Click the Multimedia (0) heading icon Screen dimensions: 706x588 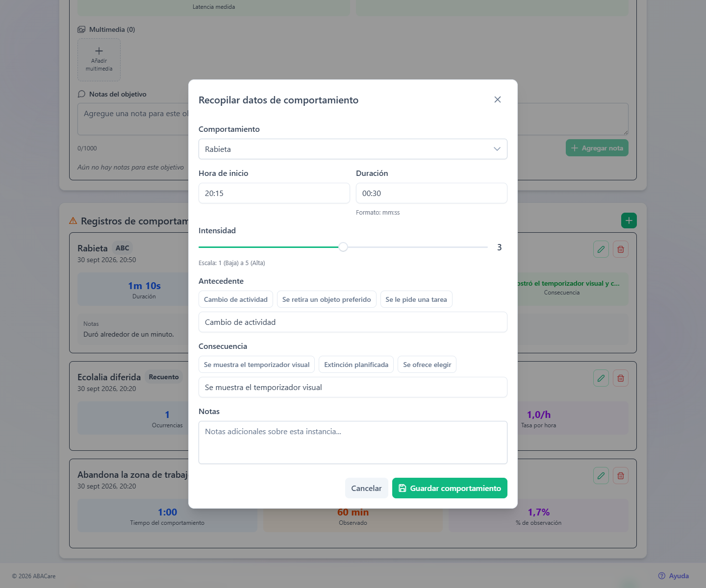[81, 29]
